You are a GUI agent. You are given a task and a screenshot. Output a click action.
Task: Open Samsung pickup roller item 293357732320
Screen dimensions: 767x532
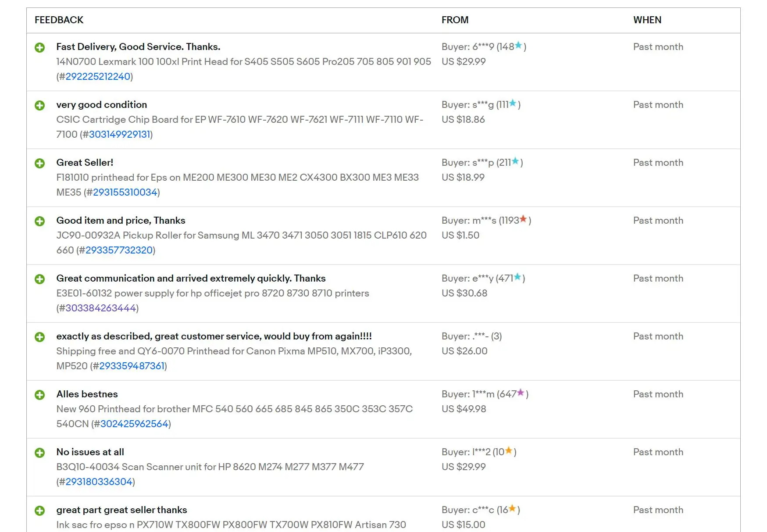click(x=119, y=250)
